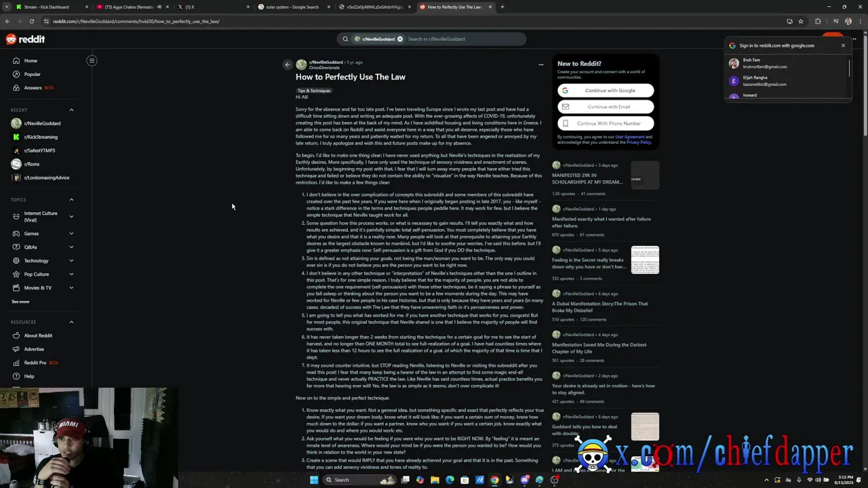This screenshot has width=868, height=488.
Task: Open Microsoft Edge from the taskbar
Action: point(450,480)
